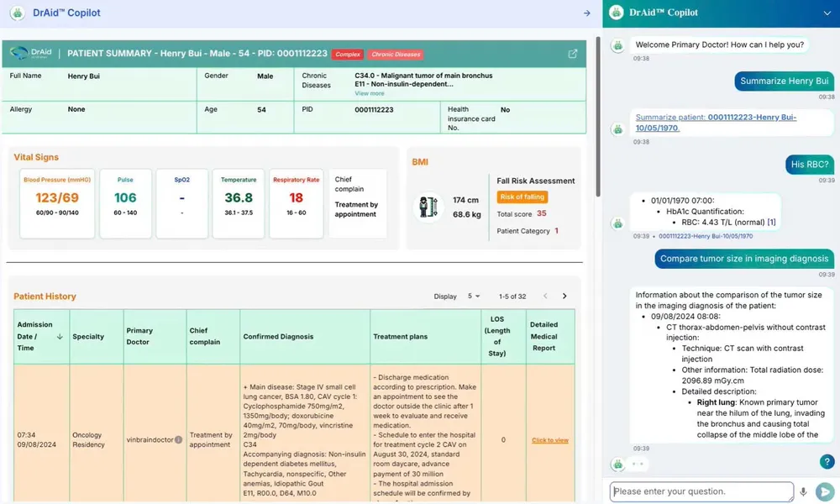Go to previous page of patient history
Viewport: 840px width, 504px height.
click(545, 297)
